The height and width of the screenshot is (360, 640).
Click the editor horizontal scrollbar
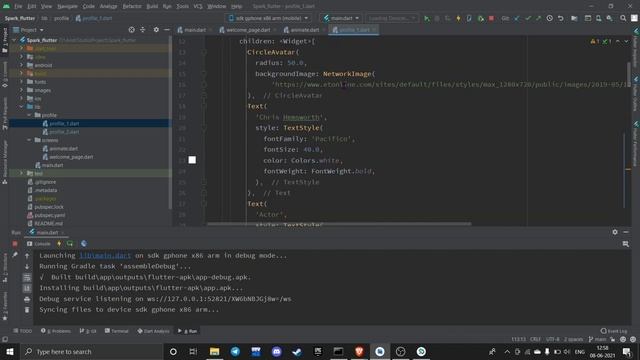click(x=339, y=224)
